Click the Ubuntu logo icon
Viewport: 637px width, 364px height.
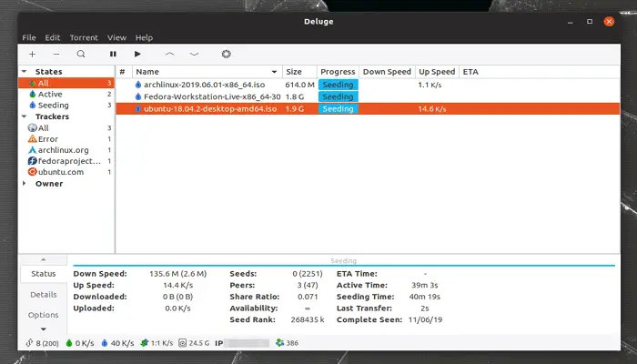pyautogui.click(x=33, y=172)
